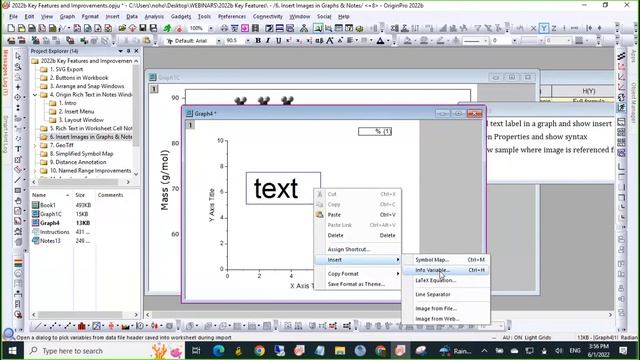Image resolution: width=640 pixels, height=360 pixels.
Task: Choose Image from Web... in the submenu
Action: point(446,319)
